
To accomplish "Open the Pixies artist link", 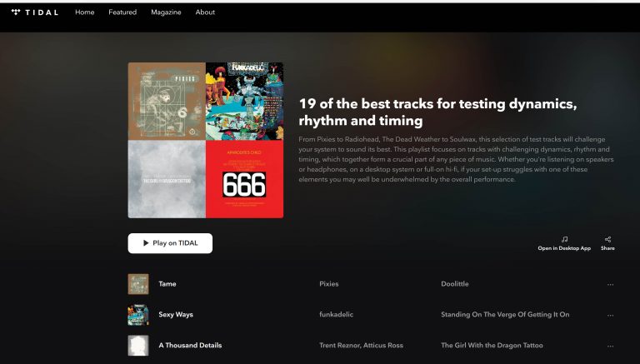I will tap(329, 284).
